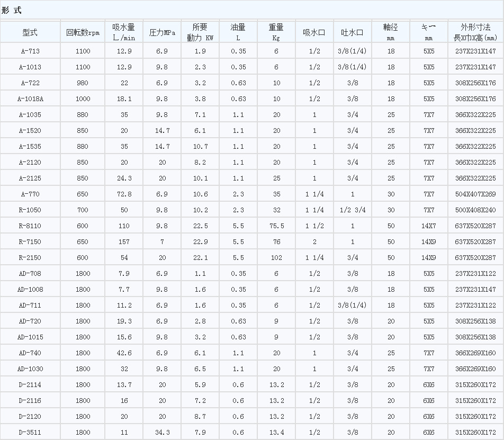This screenshot has width=504, height=440.
Task: Click the 吸水口 column header
Action: pyautogui.click(x=314, y=32)
